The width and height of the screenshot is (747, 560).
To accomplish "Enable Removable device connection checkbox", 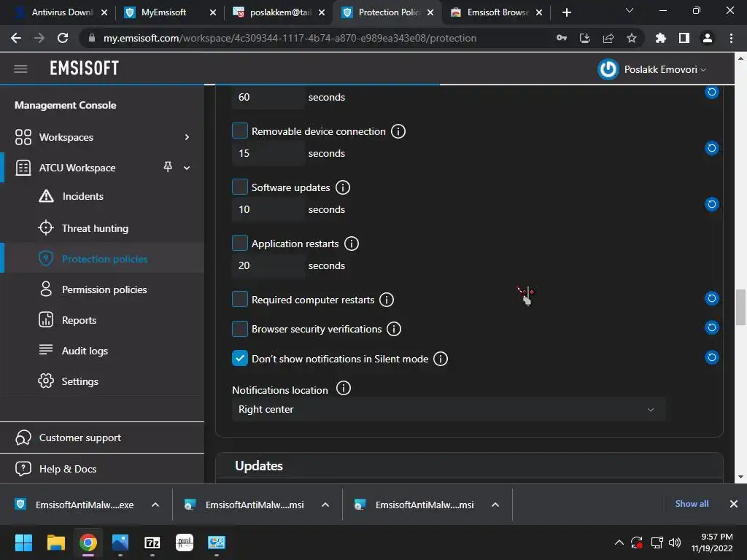I will click(239, 131).
